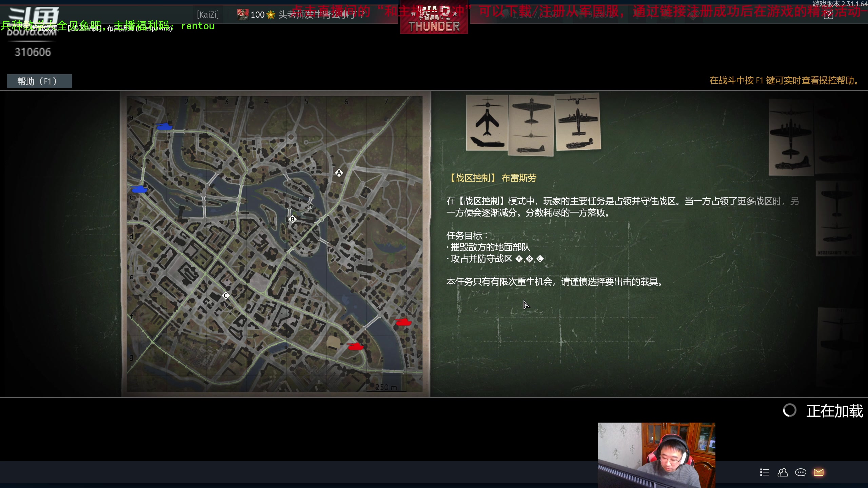Click the objective line 攻占并防守战区
The height and width of the screenshot is (488, 868).
(x=495, y=259)
